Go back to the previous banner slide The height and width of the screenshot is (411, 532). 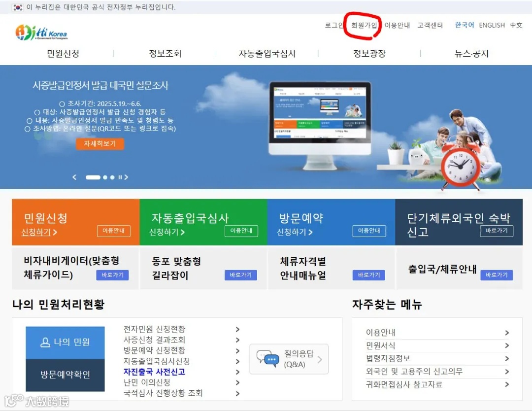[75, 176]
